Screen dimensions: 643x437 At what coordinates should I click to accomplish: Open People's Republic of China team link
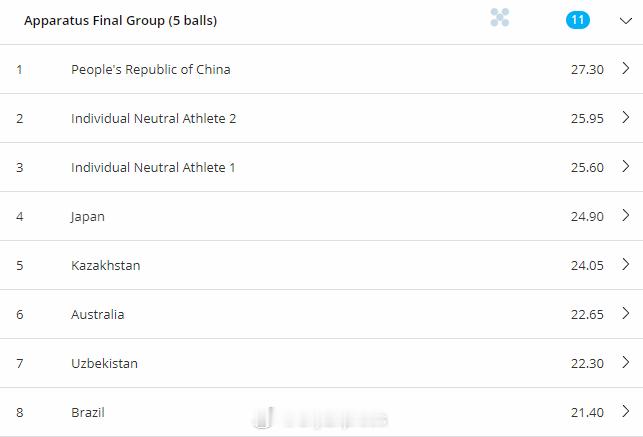pyautogui.click(x=150, y=69)
